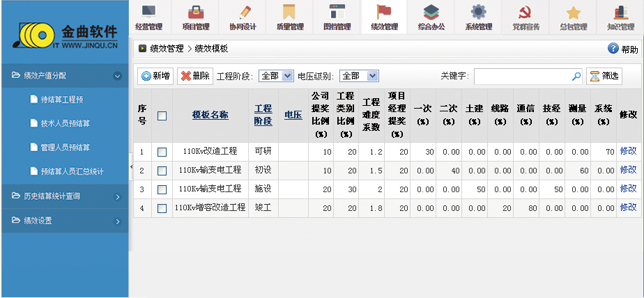The height and width of the screenshot is (298, 644).
Task: Open the 综合办公 layers icon
Action: (431, 13)
